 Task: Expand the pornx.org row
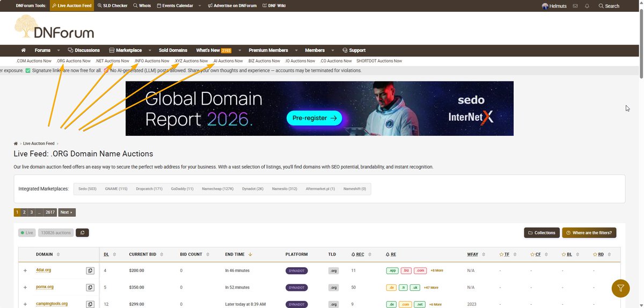tap(25, 287)
